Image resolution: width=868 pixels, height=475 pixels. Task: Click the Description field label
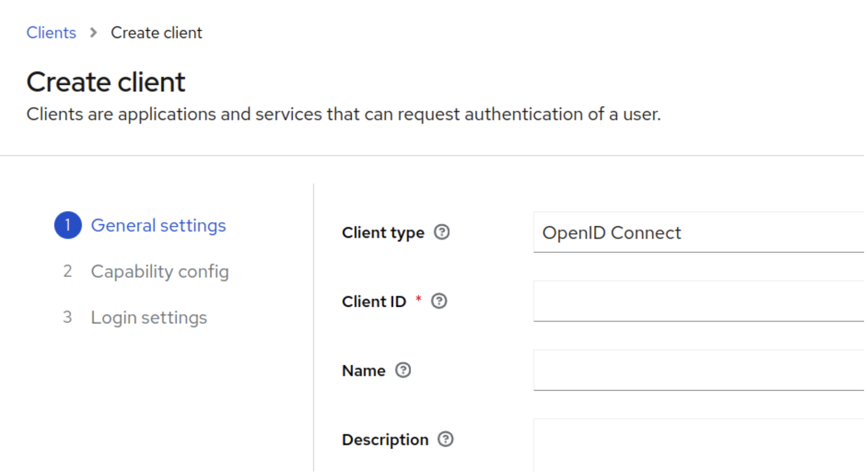pyautogui.click(x=385, y=439)
